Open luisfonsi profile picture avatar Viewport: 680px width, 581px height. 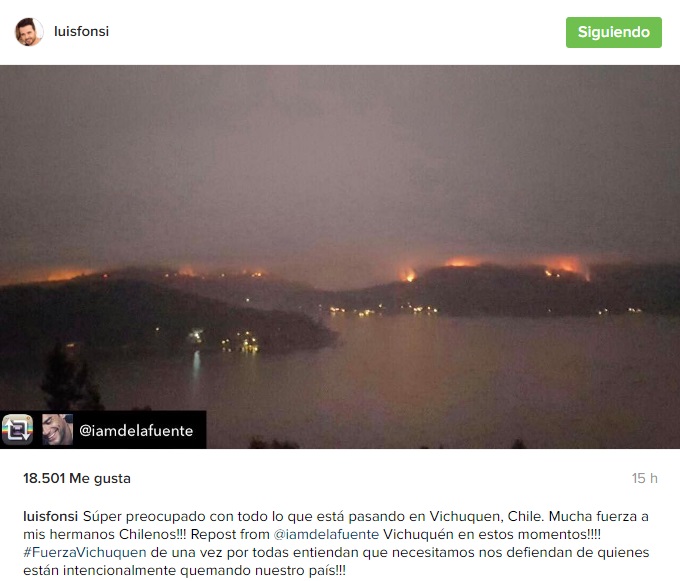tap(29, 32)
